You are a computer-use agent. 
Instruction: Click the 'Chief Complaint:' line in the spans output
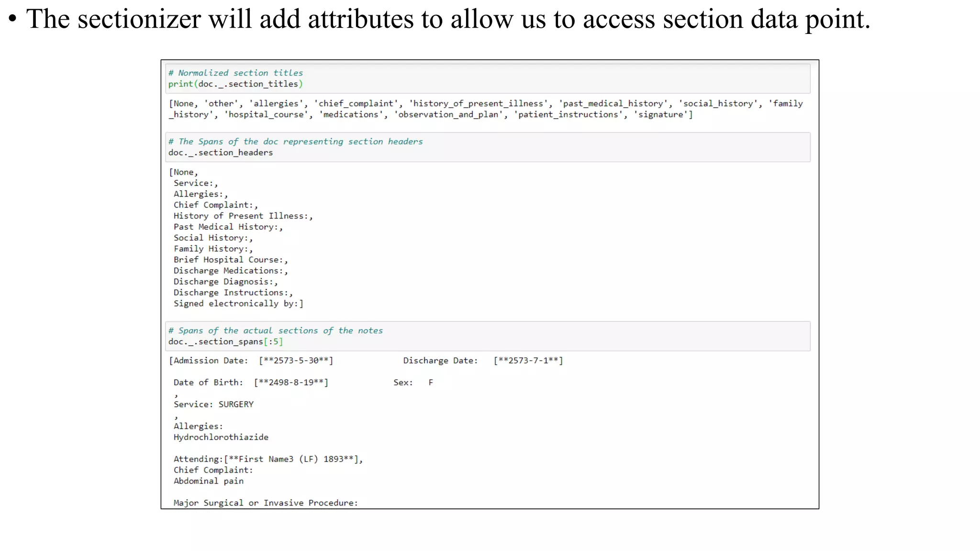213,470
